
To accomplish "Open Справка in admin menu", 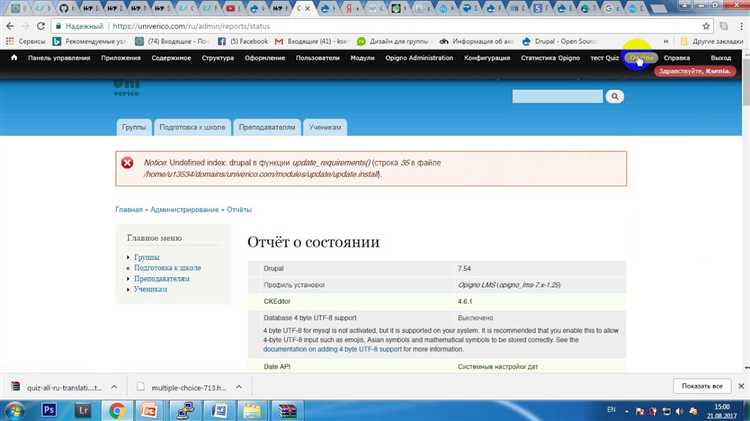I will [677, 58].
